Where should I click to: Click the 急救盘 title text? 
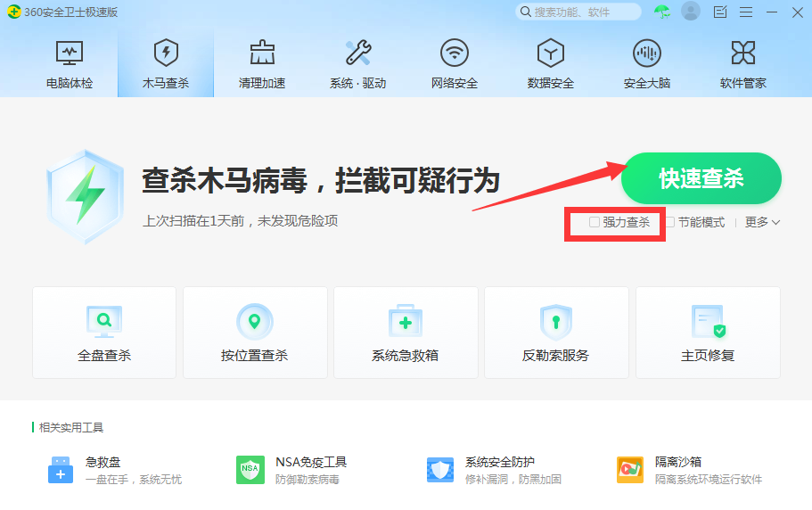click(103, 462)
